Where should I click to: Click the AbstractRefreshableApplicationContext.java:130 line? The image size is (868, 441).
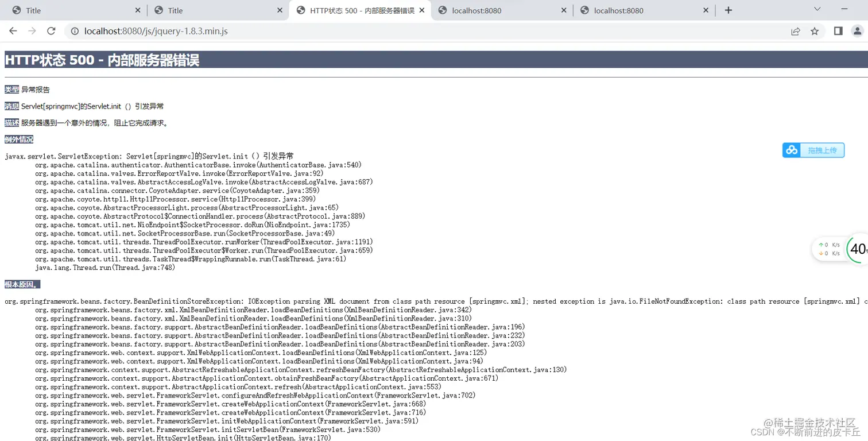tap(301, 370)
